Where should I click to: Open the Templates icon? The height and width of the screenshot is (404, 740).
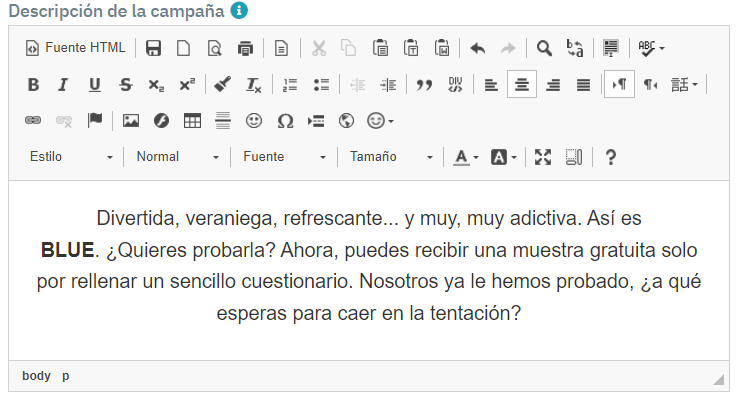[281, 48]
